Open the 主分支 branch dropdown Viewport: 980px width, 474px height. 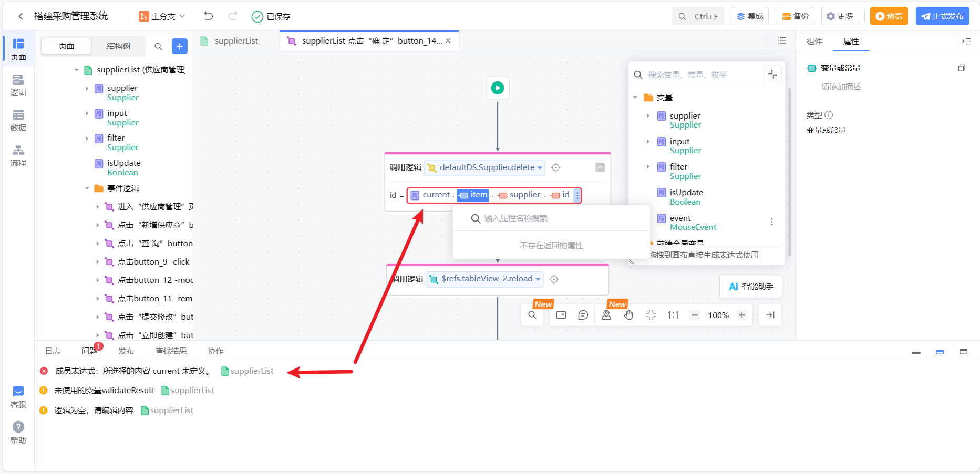[162, 16]
